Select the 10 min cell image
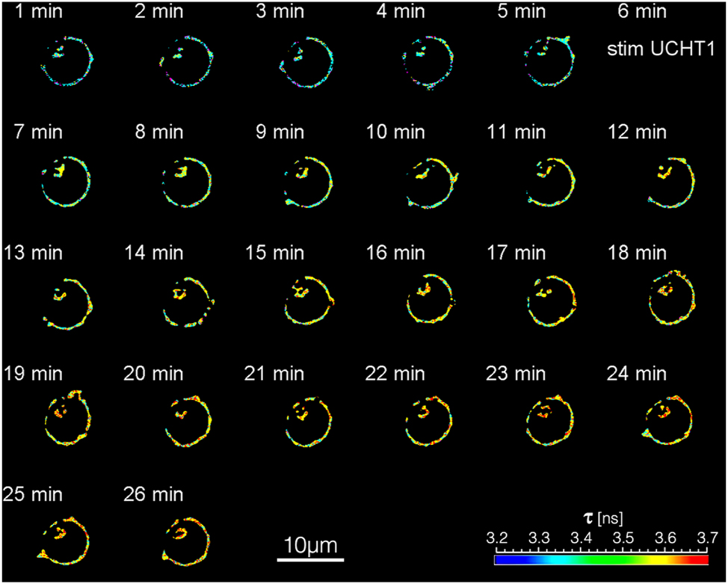This screenshot has width=728, height=584. click(x=431, y=182)
